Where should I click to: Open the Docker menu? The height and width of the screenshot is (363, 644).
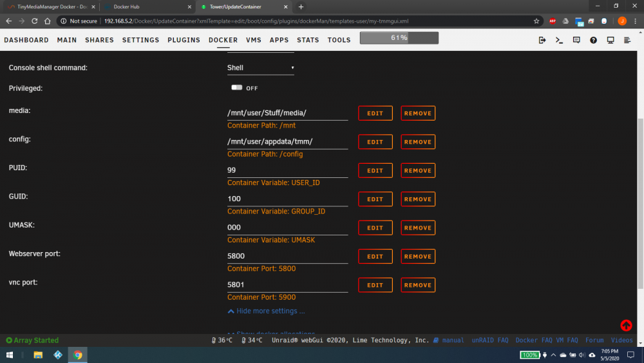tap(223, 40)
